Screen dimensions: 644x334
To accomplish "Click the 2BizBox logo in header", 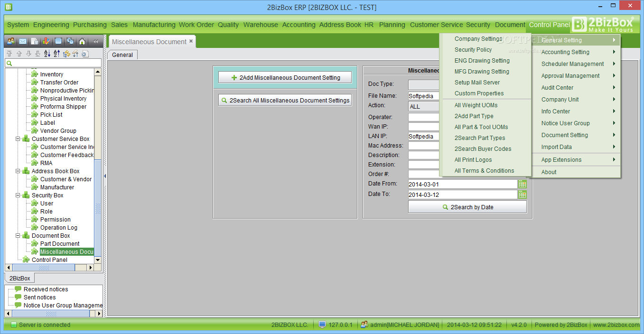I will point(603,25).
